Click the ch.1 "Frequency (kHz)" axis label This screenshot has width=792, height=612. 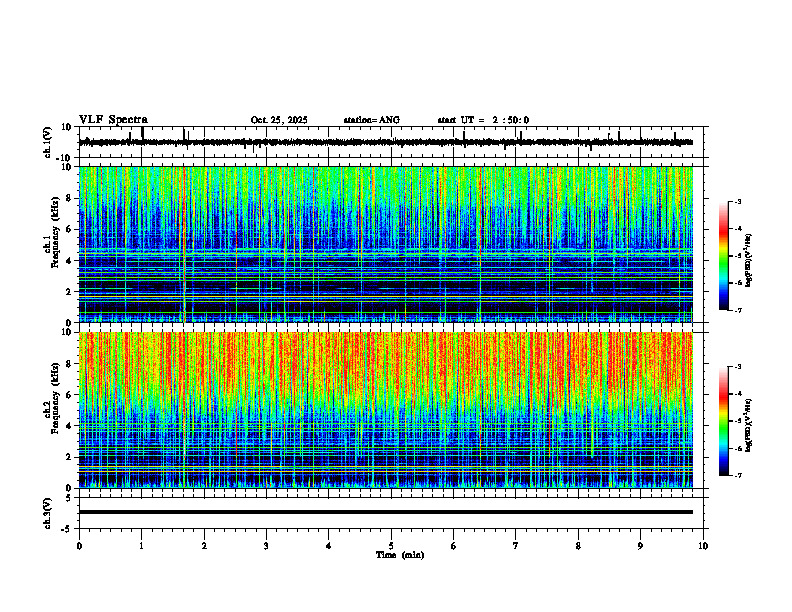[55, 233]
